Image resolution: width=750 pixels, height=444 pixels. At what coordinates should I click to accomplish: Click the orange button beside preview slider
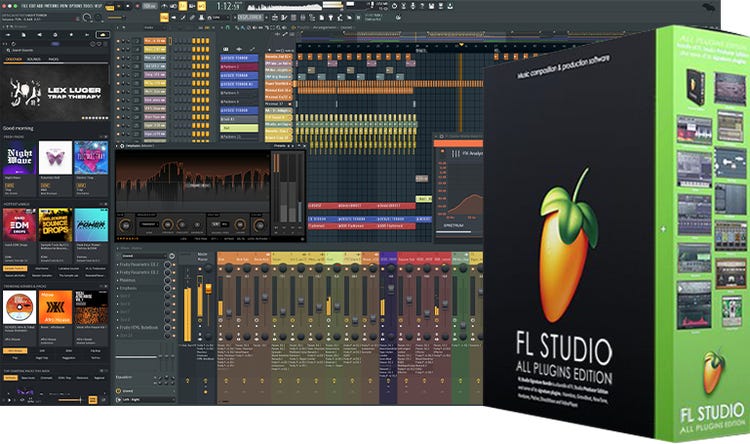coord(93,399)
